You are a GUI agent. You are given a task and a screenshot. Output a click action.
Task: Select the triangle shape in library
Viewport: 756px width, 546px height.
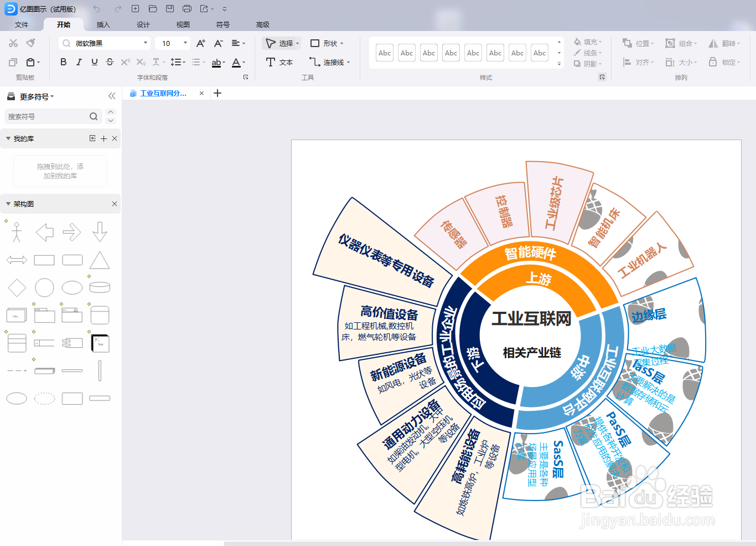100,260
